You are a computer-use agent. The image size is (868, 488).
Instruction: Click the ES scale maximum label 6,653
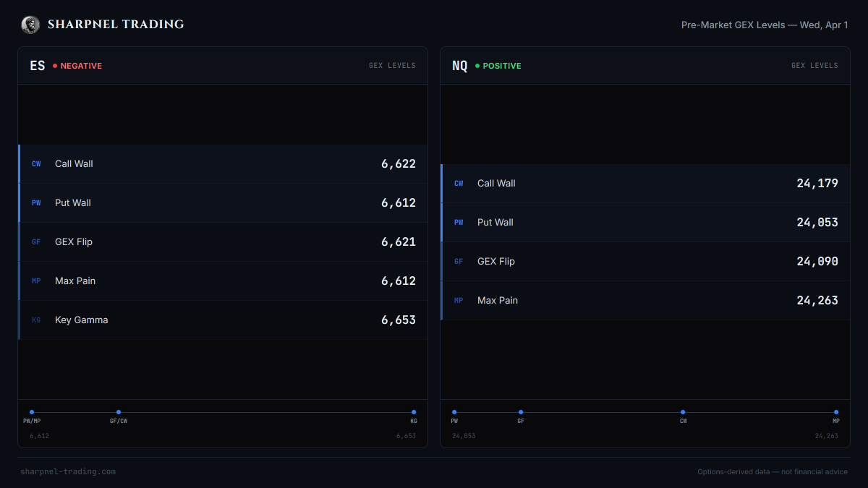406,436
